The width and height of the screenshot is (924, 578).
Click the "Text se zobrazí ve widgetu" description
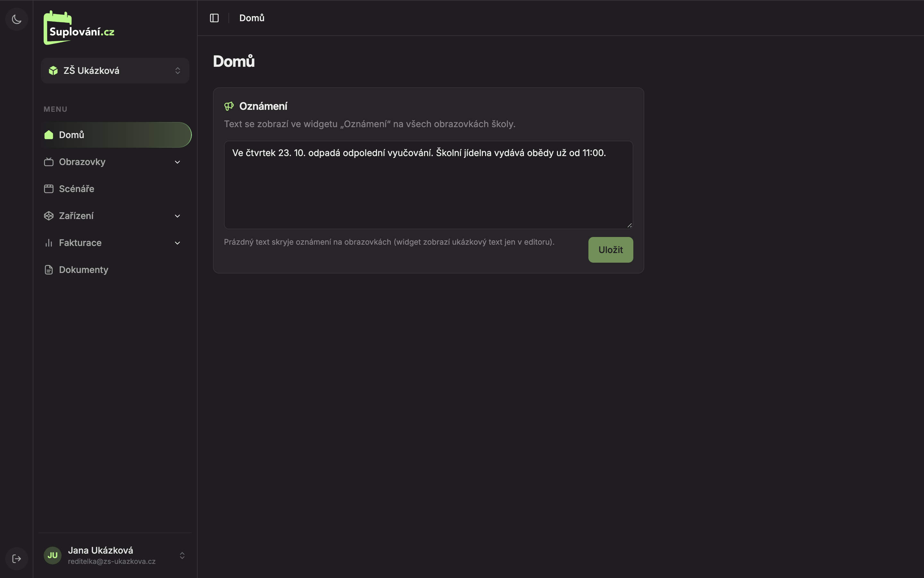[x=370, y=124]
